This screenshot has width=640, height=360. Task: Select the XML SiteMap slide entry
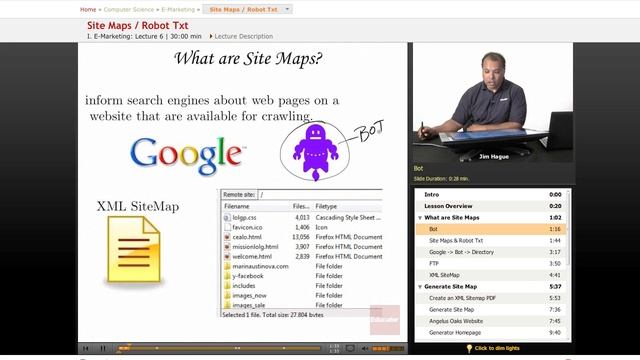[x=491, y=275]
